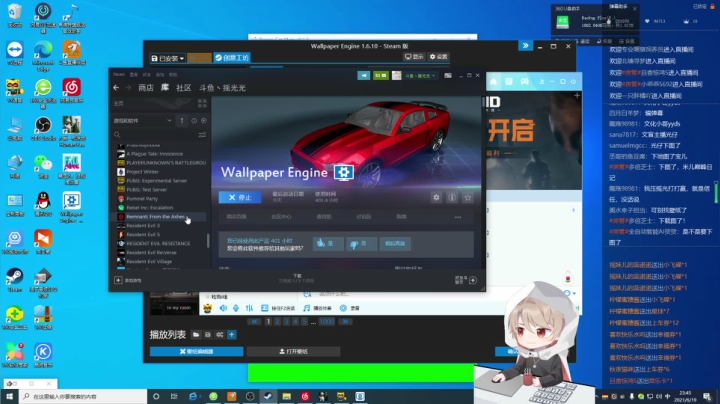720x404 pixels.
Task: Click the library sort ascending arrow button
Action: [182, 120]
